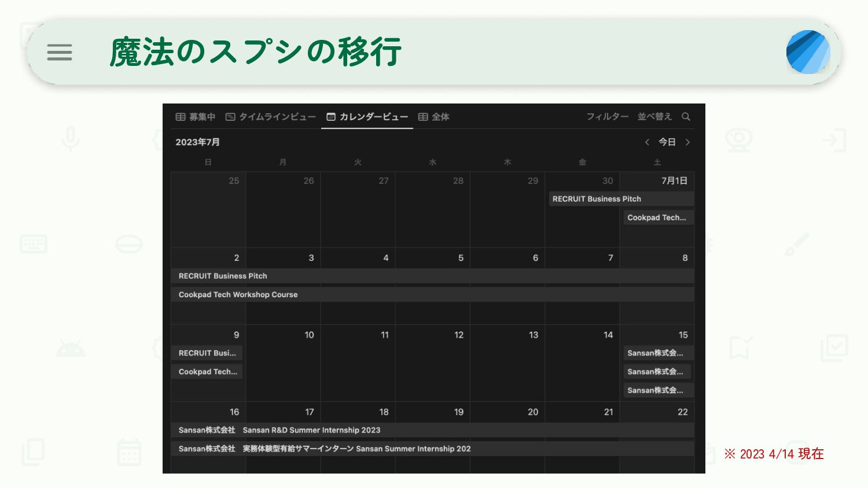Screen dimensions: 868x488
Task: Go to previous month with left chevron
Action: (x=647, y=142)
